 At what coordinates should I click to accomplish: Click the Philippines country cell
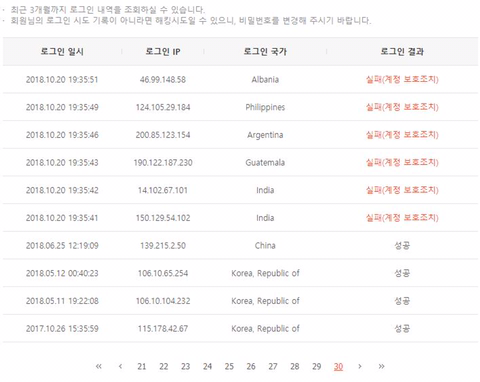(x=265, y=107)
